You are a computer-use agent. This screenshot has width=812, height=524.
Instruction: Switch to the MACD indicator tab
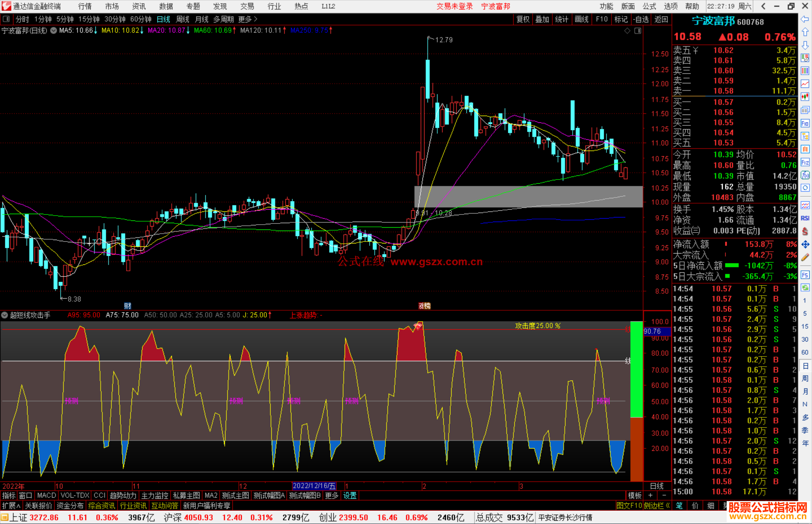46,495
